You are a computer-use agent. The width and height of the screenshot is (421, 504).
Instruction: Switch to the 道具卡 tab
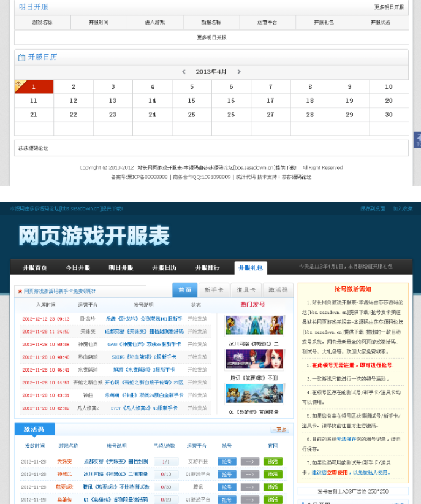[x=246, y=290]
